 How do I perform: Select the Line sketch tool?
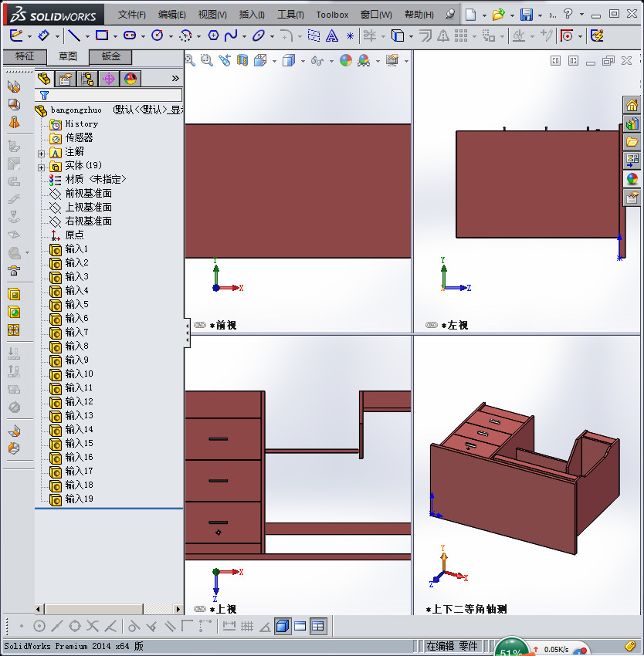click(74, 36)
